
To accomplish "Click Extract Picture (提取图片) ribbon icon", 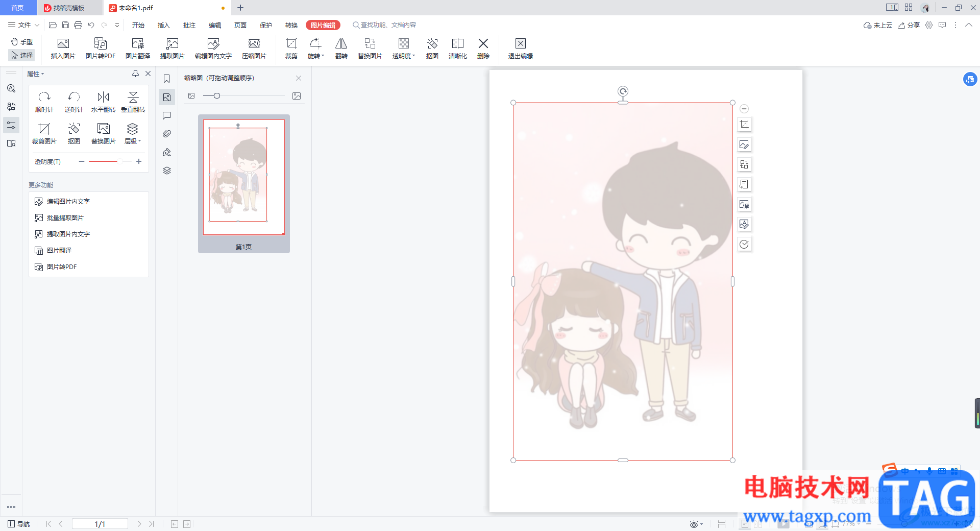I will [173, 49].
